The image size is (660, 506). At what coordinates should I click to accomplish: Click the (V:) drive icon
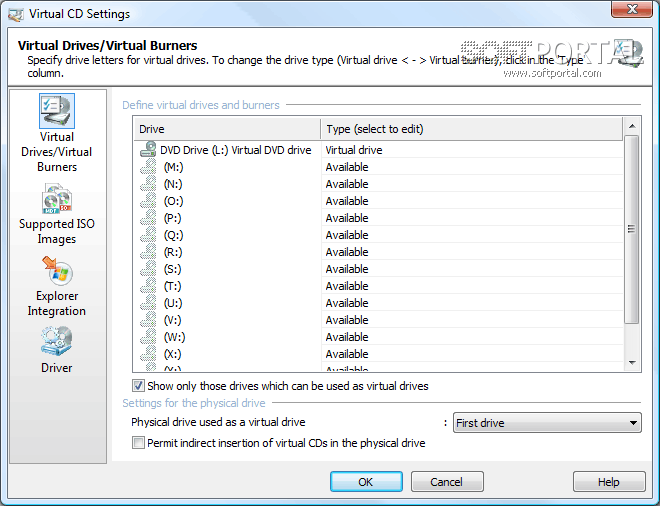(148, 320)
